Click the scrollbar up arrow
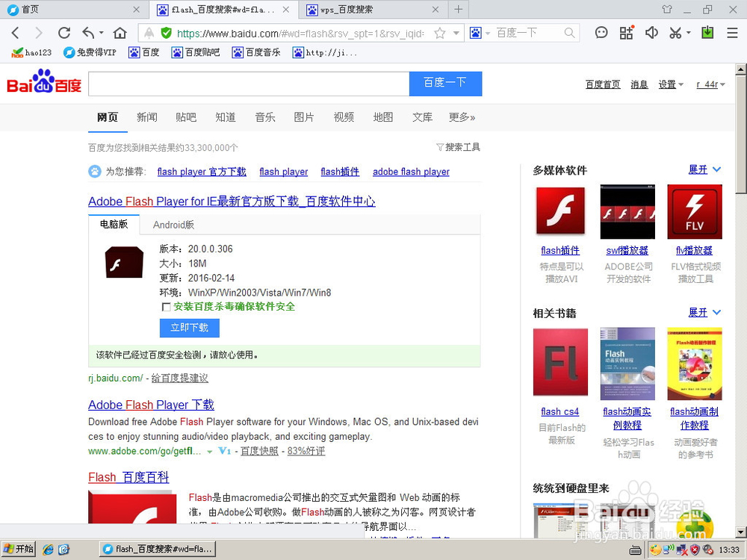This screenshot has width=747, height=560. [741, 69]
